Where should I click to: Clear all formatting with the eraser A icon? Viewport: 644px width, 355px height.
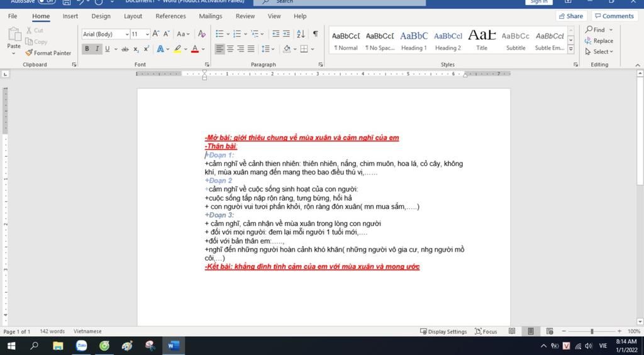tap(202, 34)
